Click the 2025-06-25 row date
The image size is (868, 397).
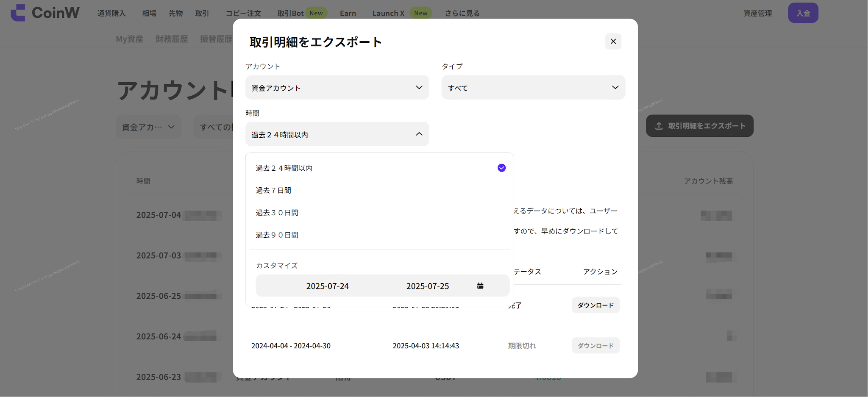(x=159, y=296)
